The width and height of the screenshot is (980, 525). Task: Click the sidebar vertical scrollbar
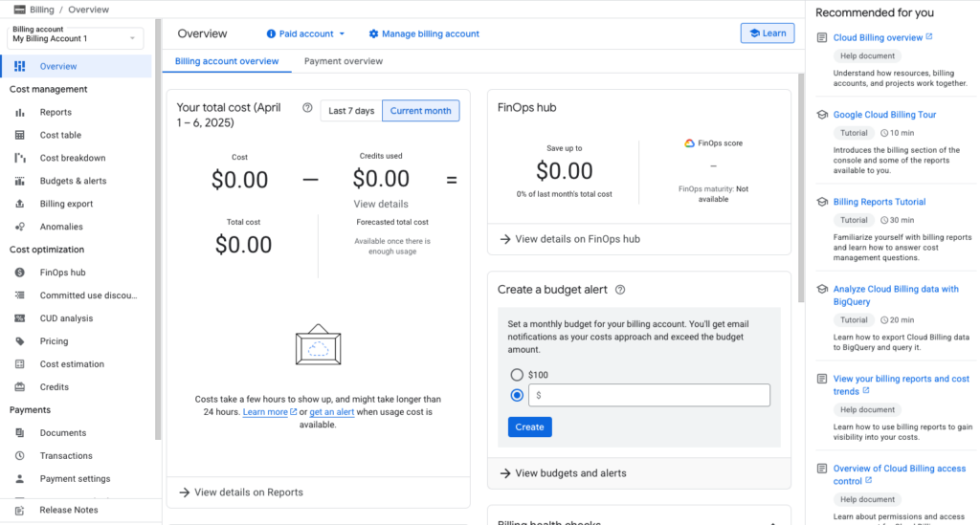pyautogui.click(x=158, y=230)
